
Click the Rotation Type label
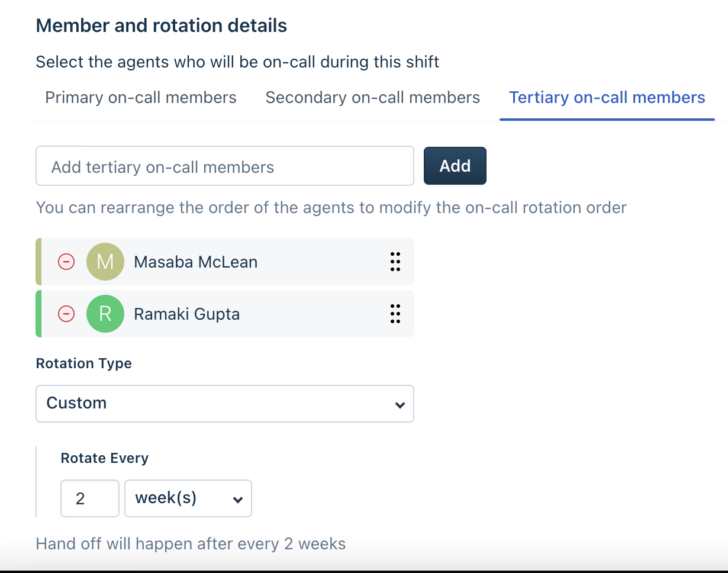[x=84, y=363]
